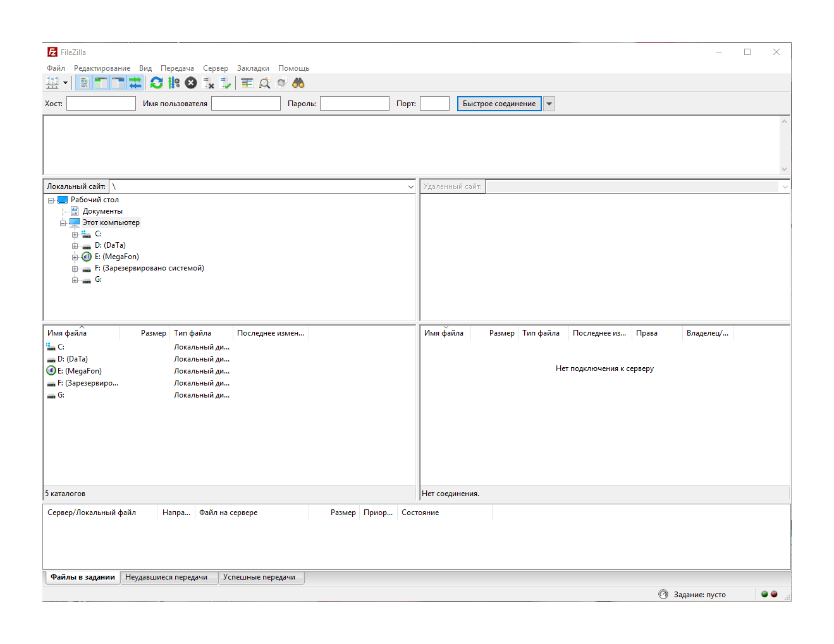Click the Имя пользователя input field

pos(246,104)
